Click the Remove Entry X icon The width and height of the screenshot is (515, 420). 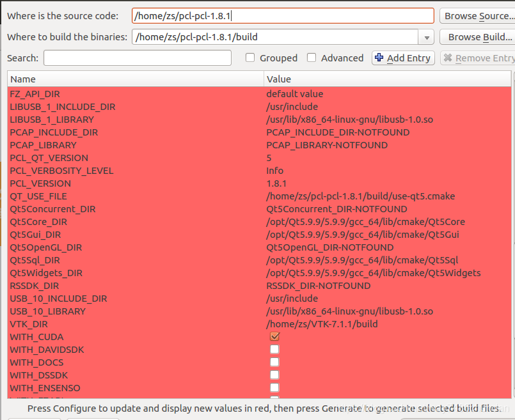coord(448,58)
